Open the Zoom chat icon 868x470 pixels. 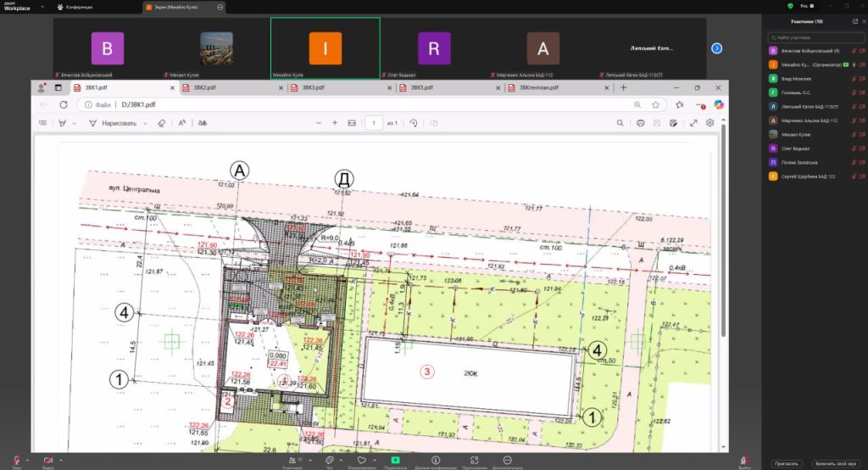point(329,460)
